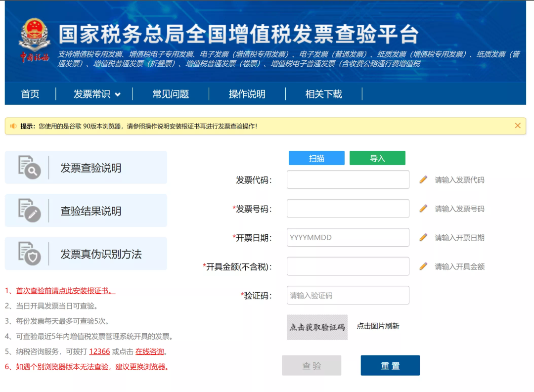The width and height of the screenshot is (534, 392).
Task: Click the 点击获取验证码 captcha image
Action: [317, 327]
